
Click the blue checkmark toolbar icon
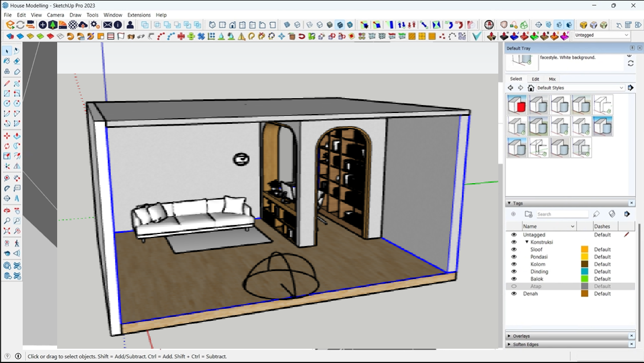pyautogui.click(x=477, y=36)
